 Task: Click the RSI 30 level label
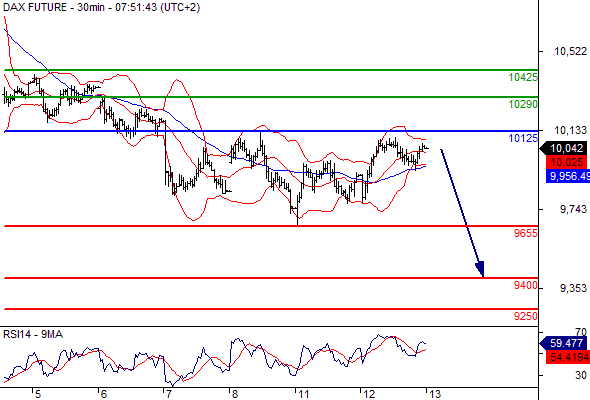pyautogui.click(x=581, y=376)
